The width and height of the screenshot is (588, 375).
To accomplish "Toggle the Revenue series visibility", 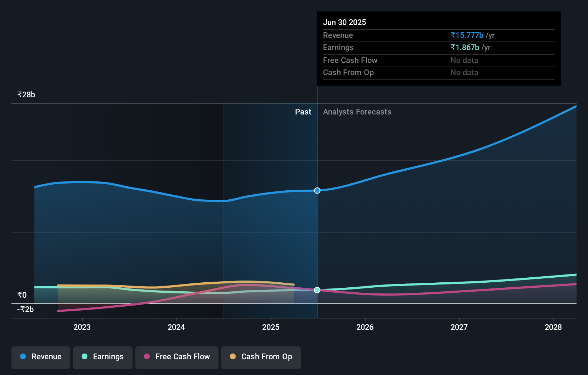I will (40, 357).
